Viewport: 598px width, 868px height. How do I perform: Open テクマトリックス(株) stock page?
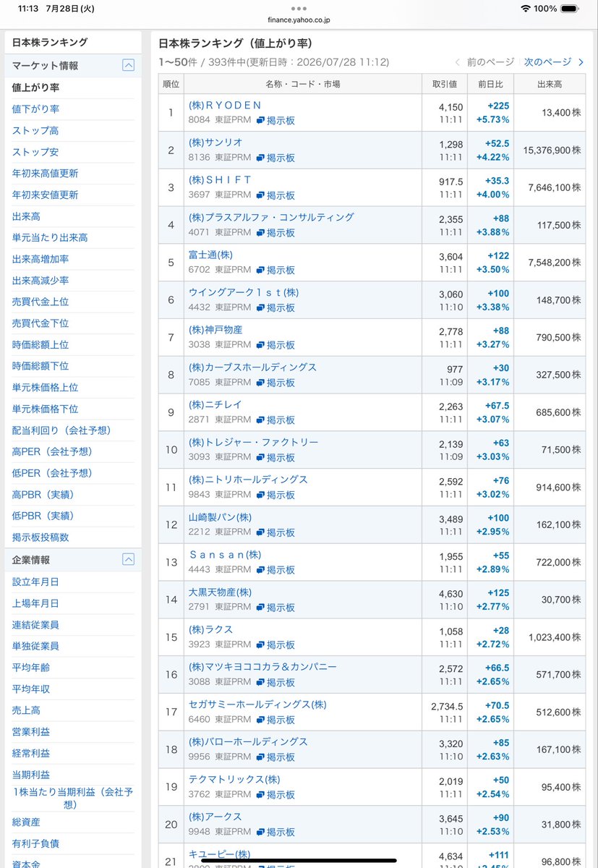[x=234, y=780]
